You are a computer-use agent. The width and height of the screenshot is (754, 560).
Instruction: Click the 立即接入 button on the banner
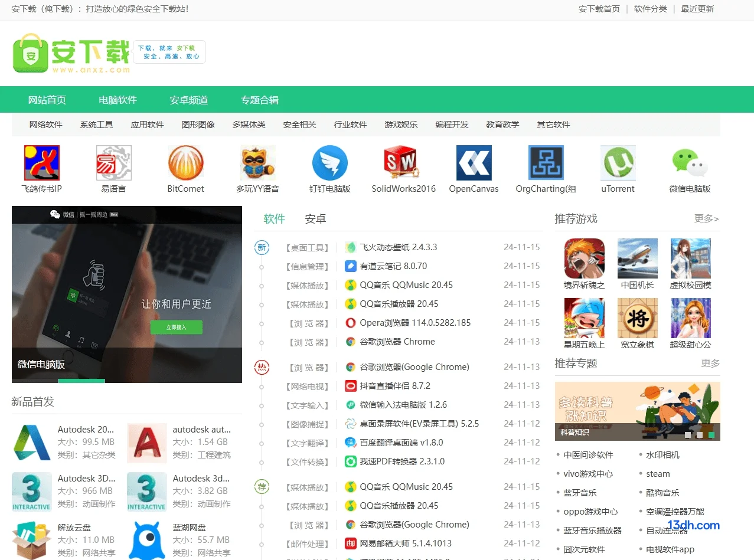(x=176, y=327)
